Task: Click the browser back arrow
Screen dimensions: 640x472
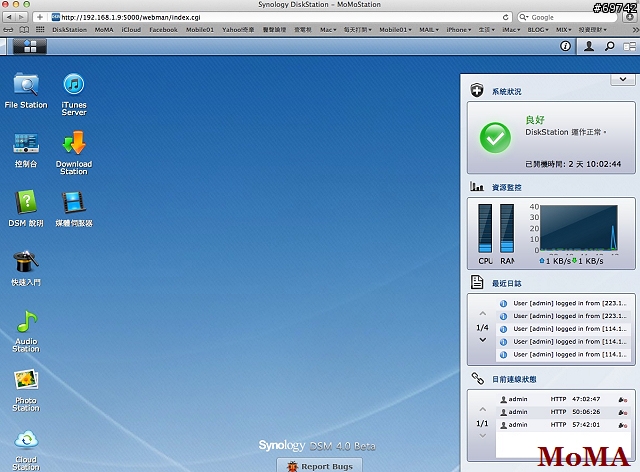Action: [9, 17]
